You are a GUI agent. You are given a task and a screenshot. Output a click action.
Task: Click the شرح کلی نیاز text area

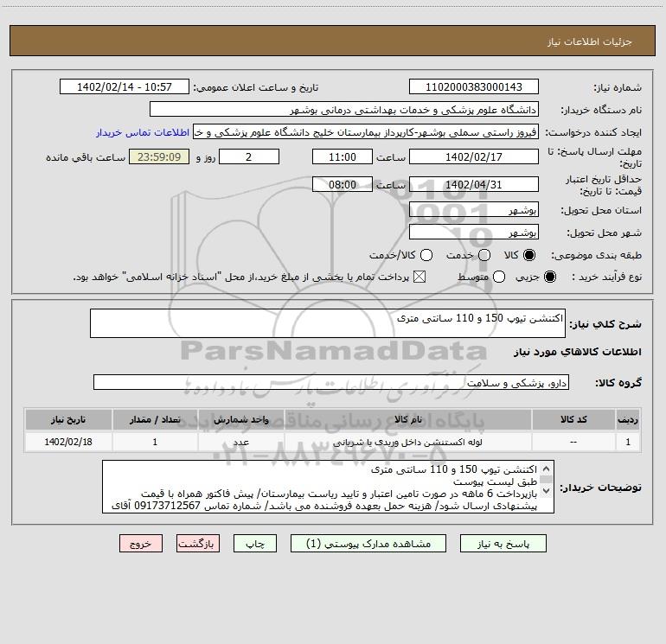pos(328,323)
